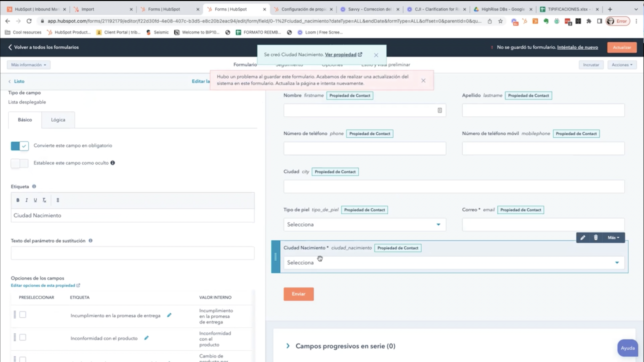Click the underline icon in Etiqueta toolbar
Viewport: 644px width, 362px height.
click(x=35, y=200)
